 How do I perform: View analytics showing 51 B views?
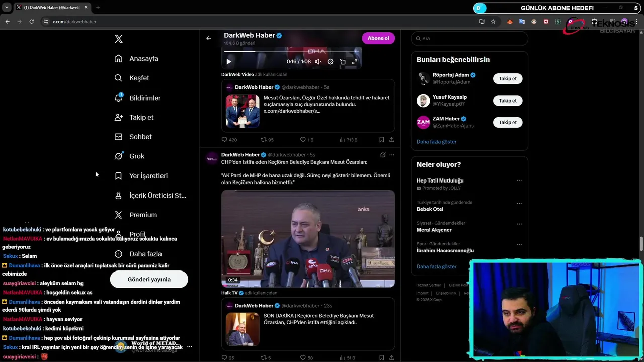pos(347,358)
